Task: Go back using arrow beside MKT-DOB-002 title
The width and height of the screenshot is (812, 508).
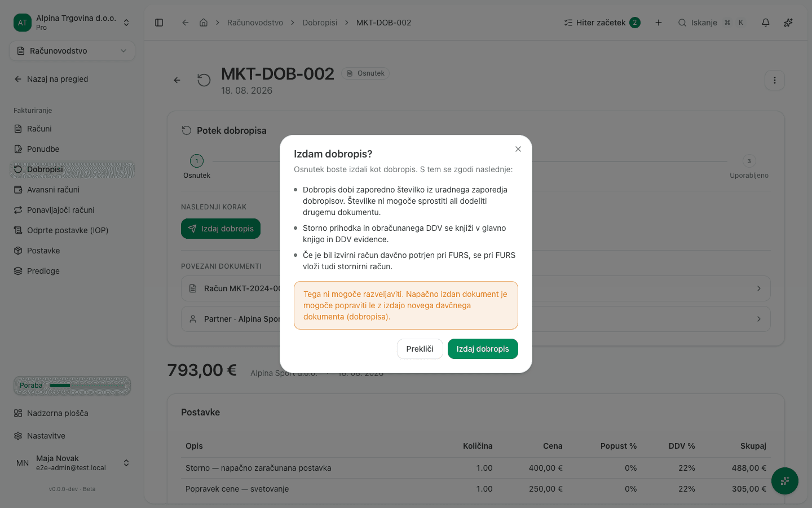Action: coord(177,80)
